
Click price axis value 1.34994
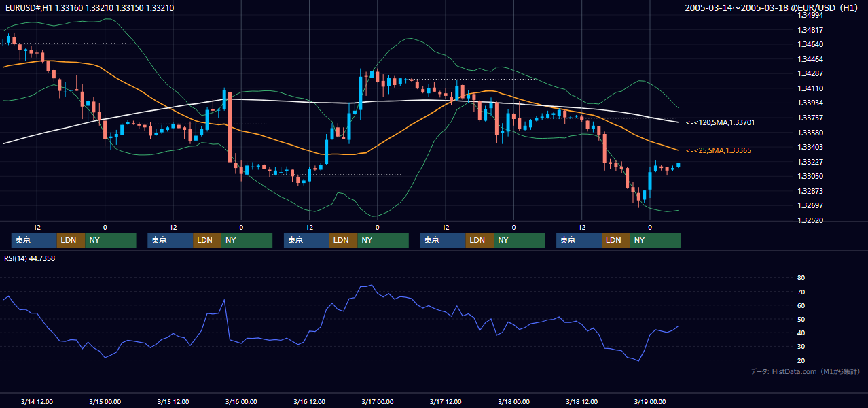pos(809,16)
